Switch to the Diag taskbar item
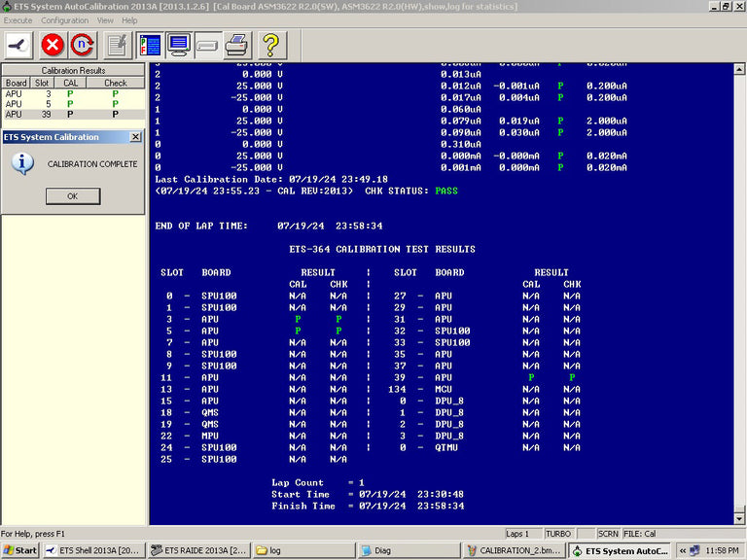747x560 pixels. (409, 550)
